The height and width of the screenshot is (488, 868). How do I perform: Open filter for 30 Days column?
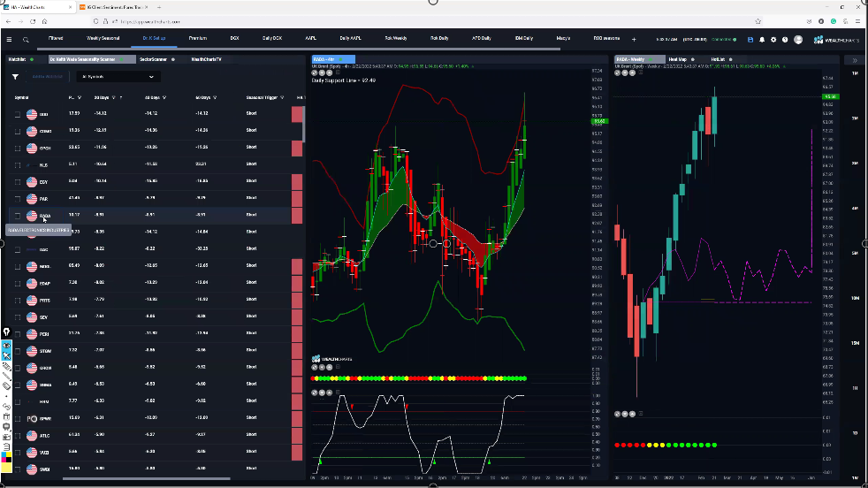pos(114,98)
